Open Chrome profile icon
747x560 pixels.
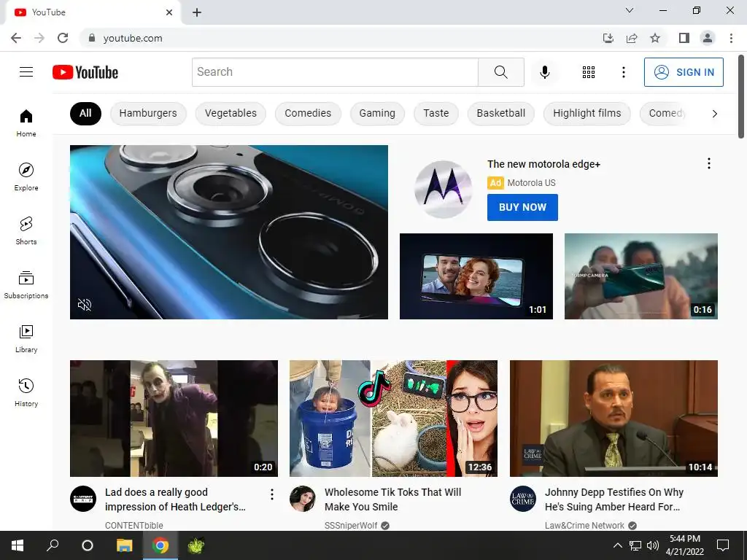(x=708, y=38)
